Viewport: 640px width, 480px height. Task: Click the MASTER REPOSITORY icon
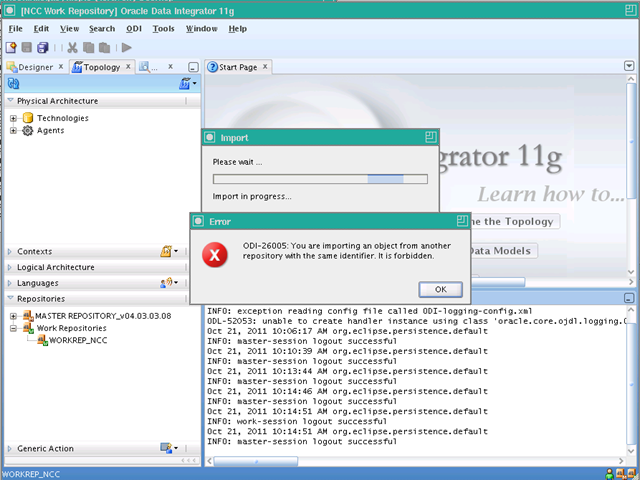point(28,316)
